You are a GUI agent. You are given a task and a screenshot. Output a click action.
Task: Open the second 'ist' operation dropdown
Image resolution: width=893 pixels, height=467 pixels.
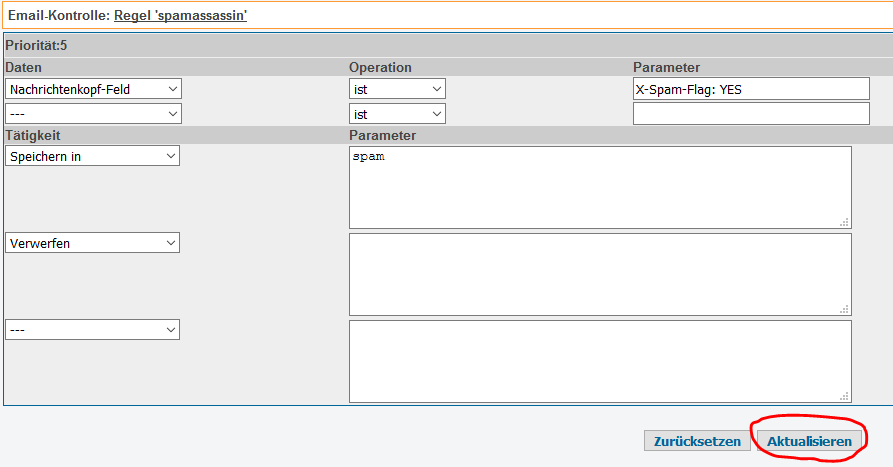tap(397, 114)
